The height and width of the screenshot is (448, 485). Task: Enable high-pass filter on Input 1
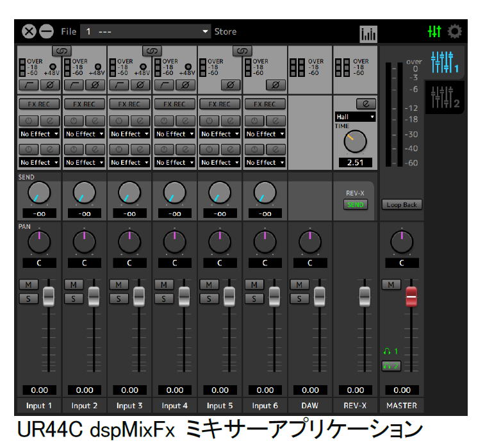point(29,85)
